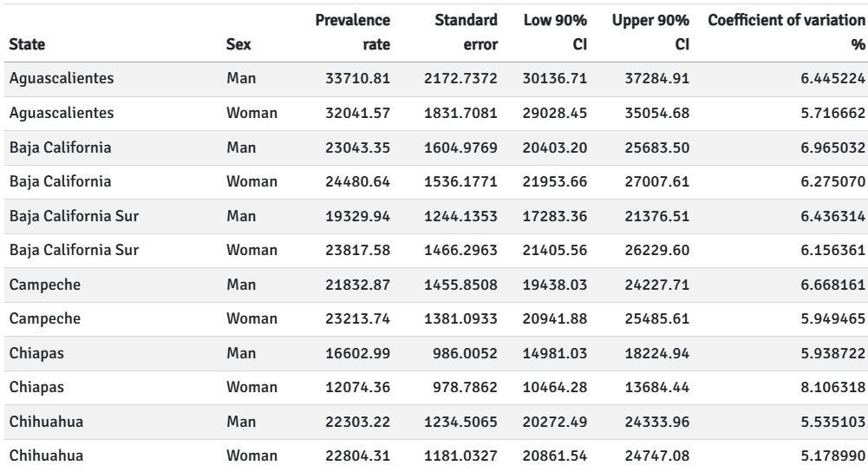Click the Standard error column header
Screen dimensions: 868x472
tap(466, 32)
